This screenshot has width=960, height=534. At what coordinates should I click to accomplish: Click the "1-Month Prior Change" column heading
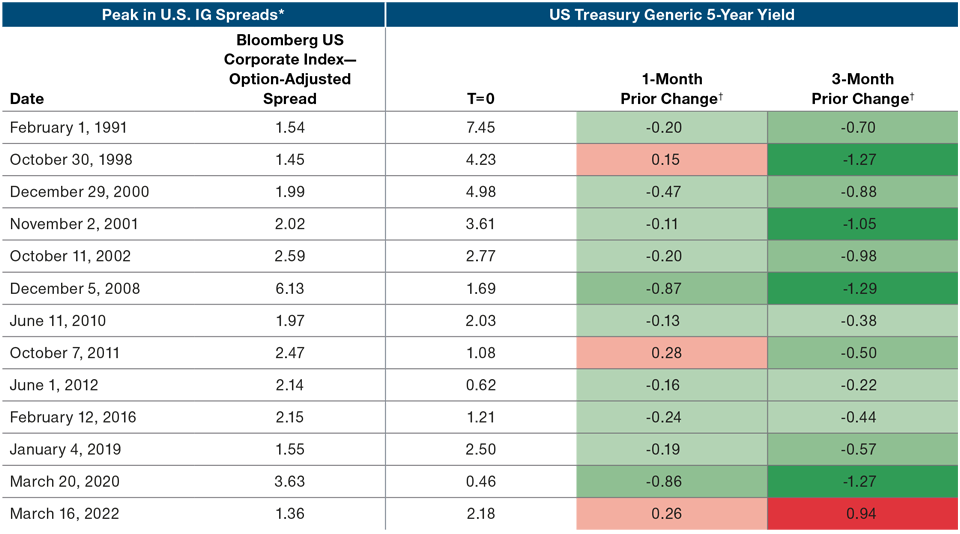pos(671,89)
